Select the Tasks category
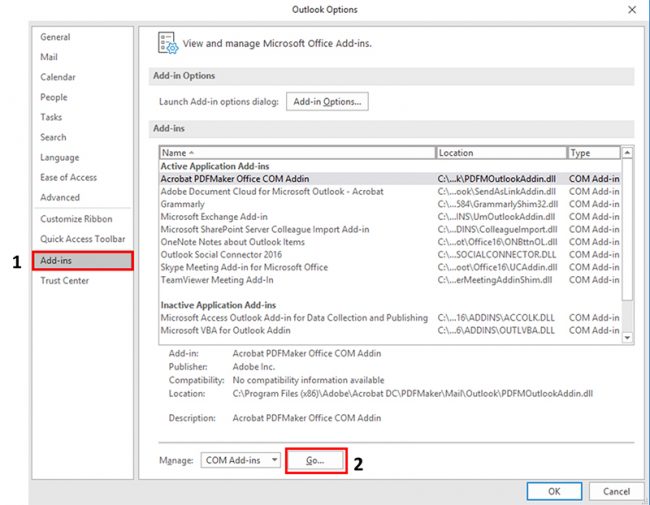Viewport: 650px width, 505px height. [x=51, y=117]
